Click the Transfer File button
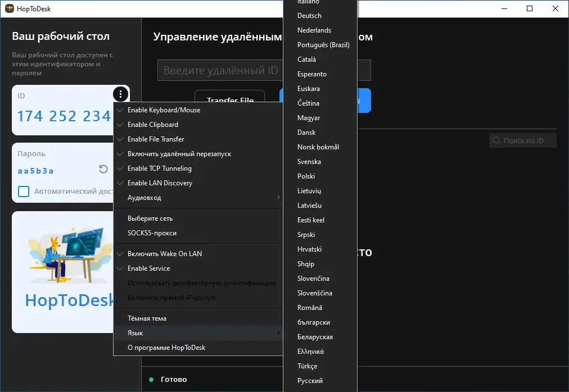The height and width of the screenshot is (392, 569). (x=229, y=99)
